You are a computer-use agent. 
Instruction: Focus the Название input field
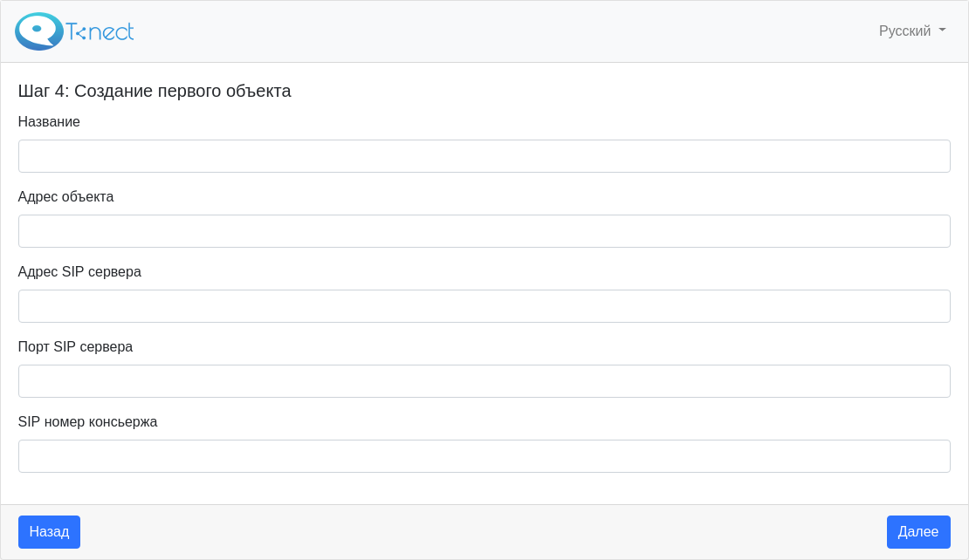tap(484, 156)
